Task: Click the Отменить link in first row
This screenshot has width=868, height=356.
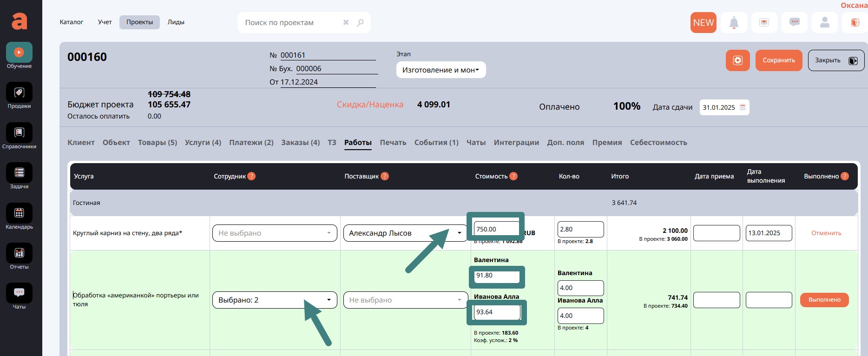Action: (826, 233)
